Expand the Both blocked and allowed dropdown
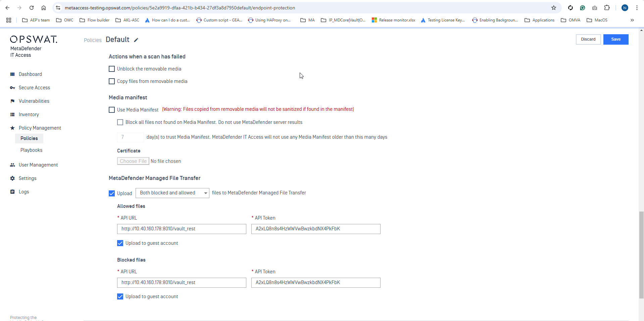Image resolution: width=644 pixels, height=321 pixels. pyautogui.click(x=172, y=193)
